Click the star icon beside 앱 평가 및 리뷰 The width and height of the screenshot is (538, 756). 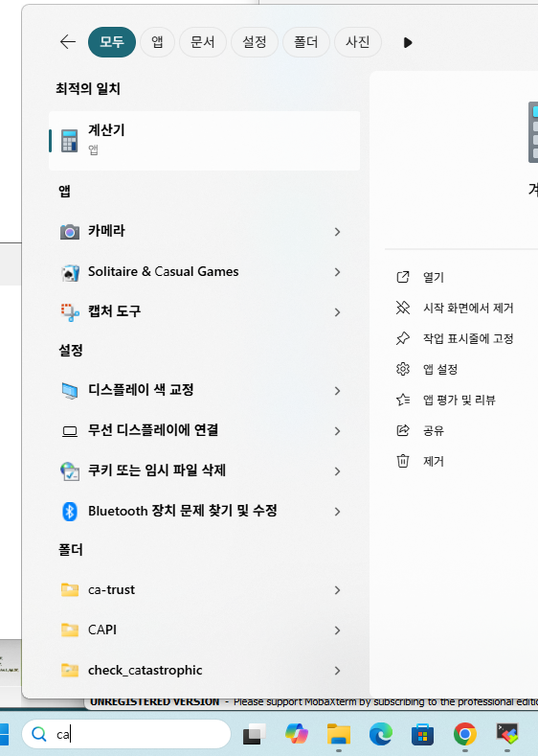[x=403, y=400]
